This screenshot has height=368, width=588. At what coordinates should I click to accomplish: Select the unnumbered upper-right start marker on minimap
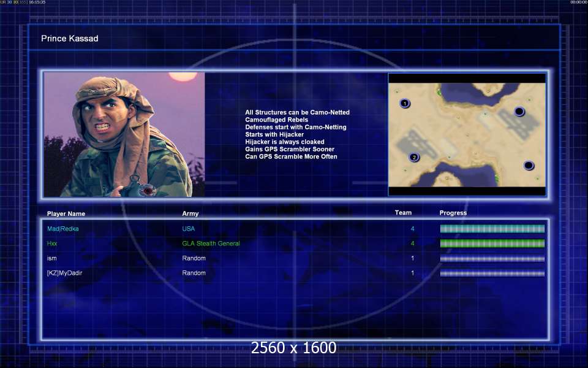[x=519, y=112]
